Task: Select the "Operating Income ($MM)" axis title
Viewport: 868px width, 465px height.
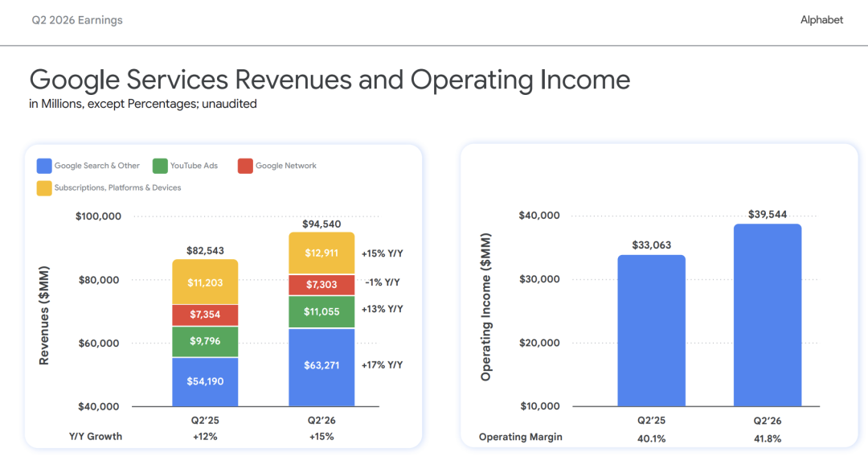Action: pyautogui.click(x=485, y=307)
